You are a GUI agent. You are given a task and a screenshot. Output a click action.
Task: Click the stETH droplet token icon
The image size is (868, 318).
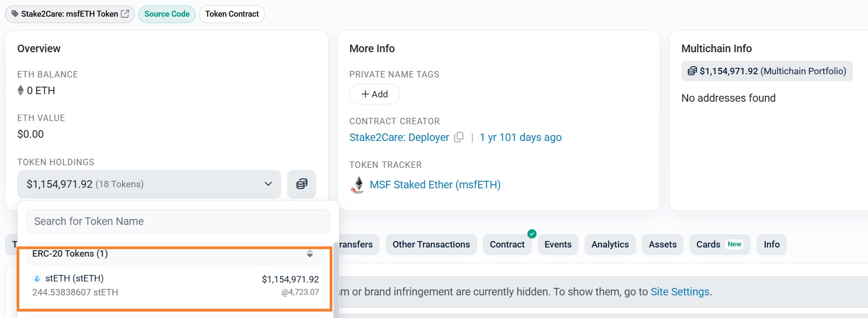tap(37, 279)
